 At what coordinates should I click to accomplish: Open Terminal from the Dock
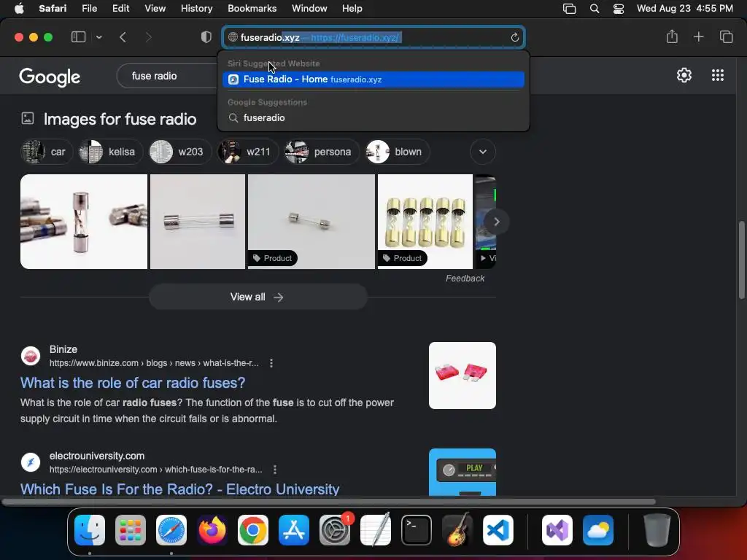pyautogui.click(x=417, y=530)
